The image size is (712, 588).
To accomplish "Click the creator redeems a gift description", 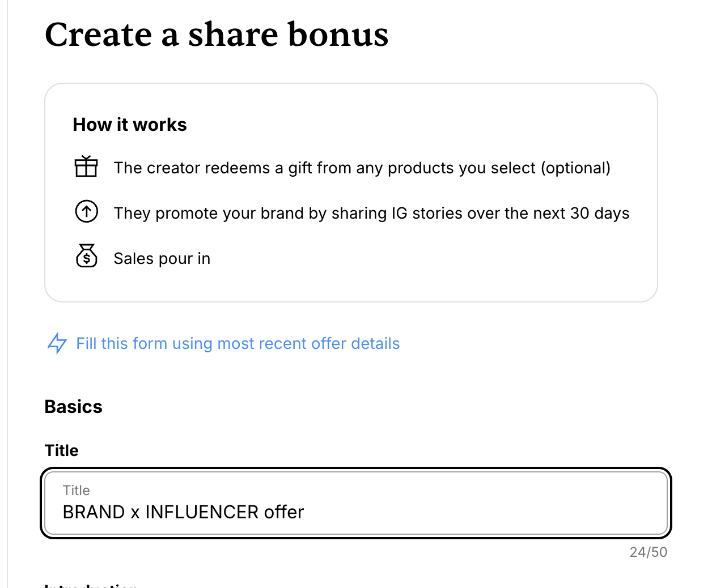I will coord(362,168).
